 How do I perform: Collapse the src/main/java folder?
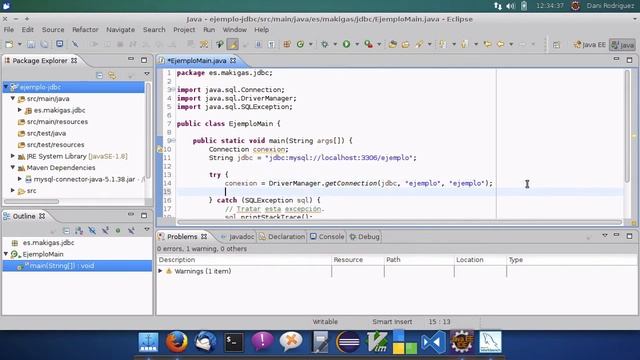[x=13, y=98]
